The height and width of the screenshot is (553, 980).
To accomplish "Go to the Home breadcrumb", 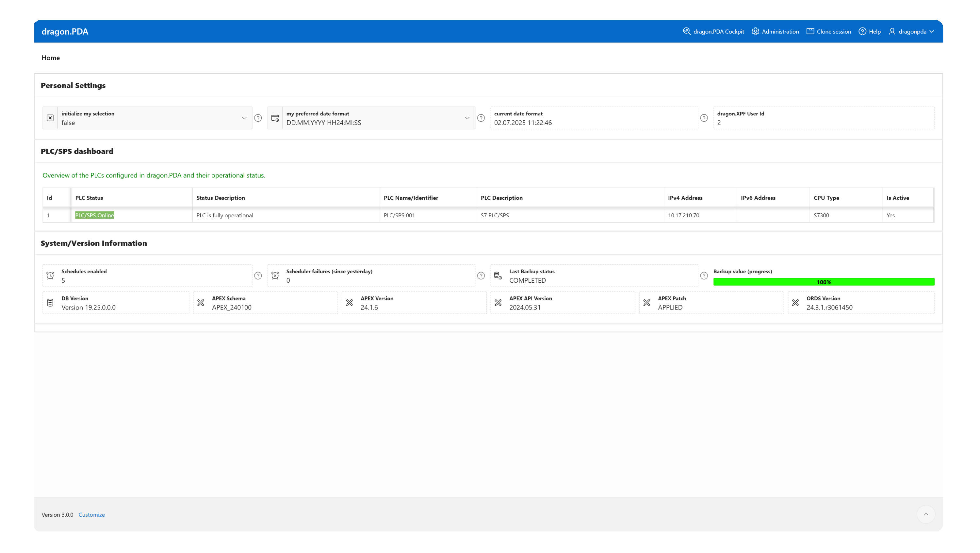I will (51, 58).
